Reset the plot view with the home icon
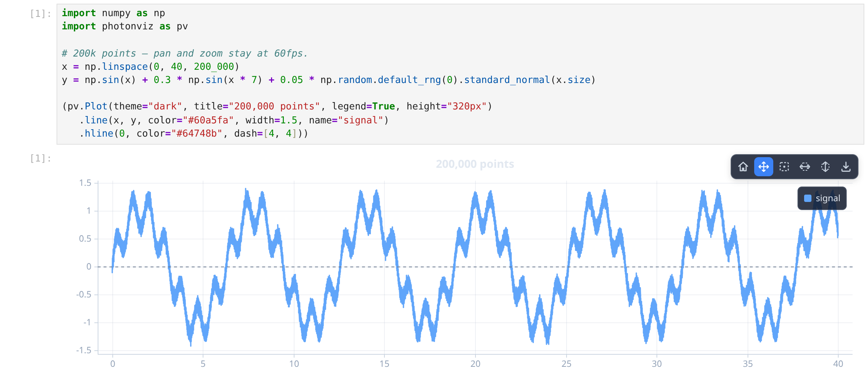Viewport: 868px width, 387px height. tap(743, 167)
